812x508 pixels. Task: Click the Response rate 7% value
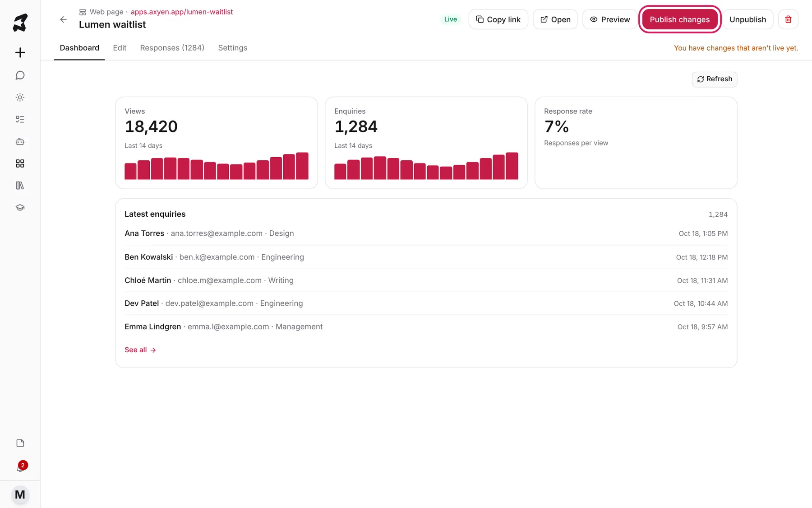(x=556, y=127)
